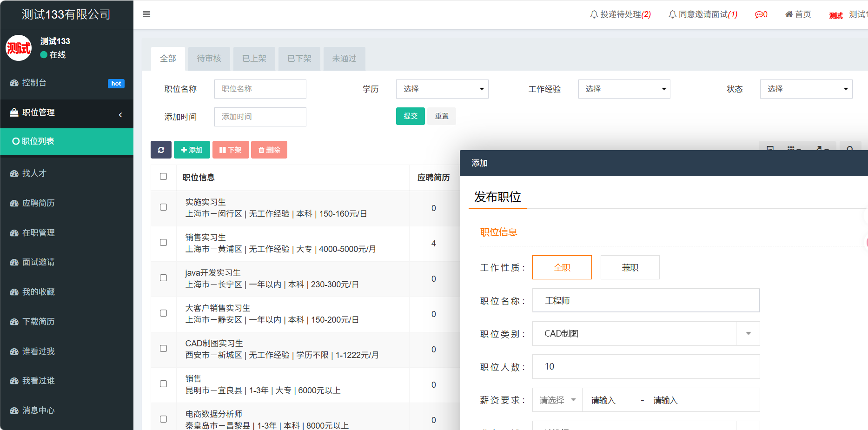Open 控制台 dashboard in sidebar
The image size is (868, 430).
(34, 83)
